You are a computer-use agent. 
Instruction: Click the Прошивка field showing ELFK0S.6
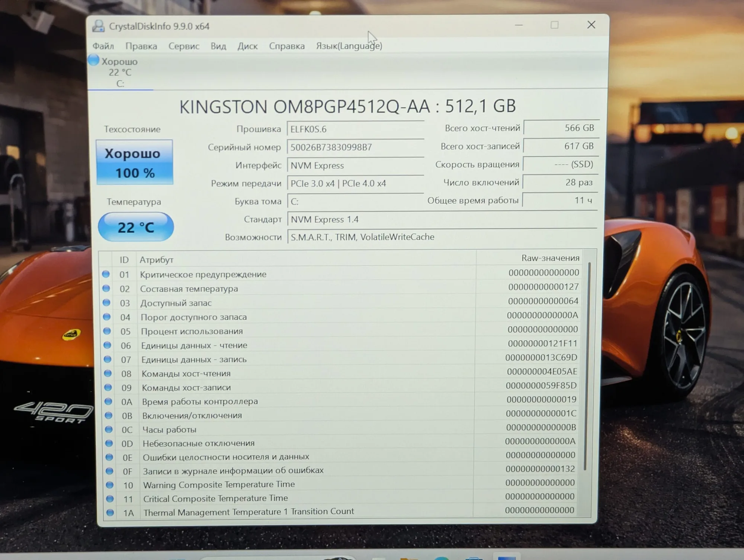355,129
